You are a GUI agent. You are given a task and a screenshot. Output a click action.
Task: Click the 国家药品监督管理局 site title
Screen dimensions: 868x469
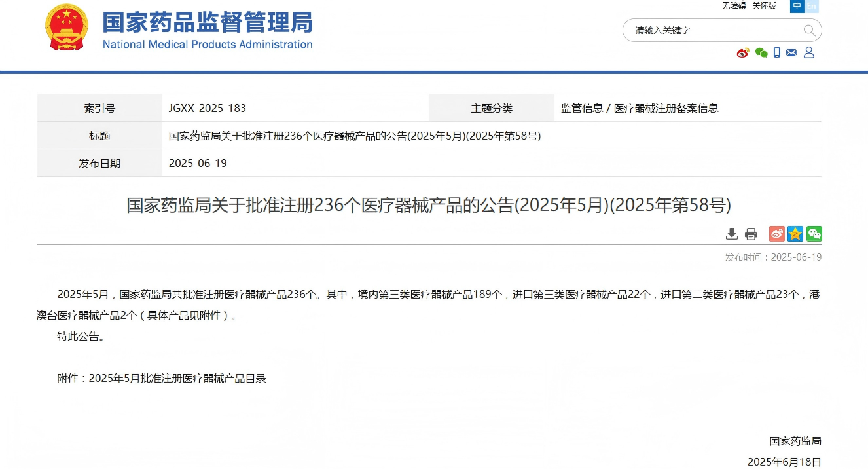tap(208, 23)
